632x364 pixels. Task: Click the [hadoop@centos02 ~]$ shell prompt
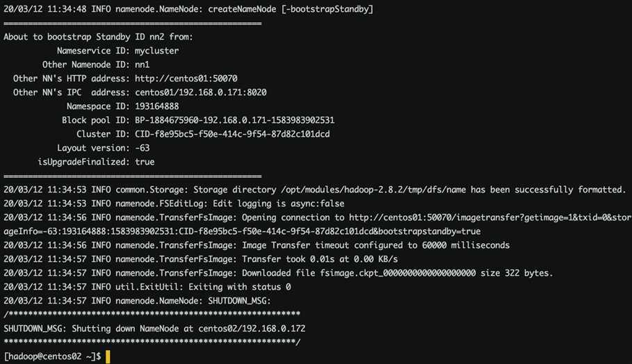coord(52,356)
